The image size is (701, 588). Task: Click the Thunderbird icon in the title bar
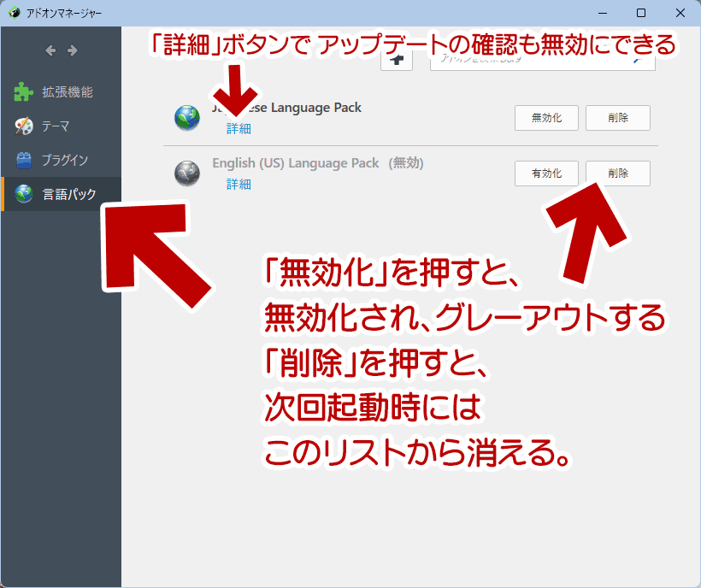click(x=14, y=13)
